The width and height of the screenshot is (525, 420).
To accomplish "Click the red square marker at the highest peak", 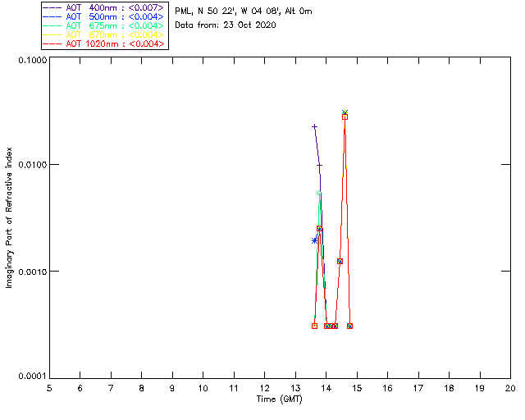I will point(345,116).
